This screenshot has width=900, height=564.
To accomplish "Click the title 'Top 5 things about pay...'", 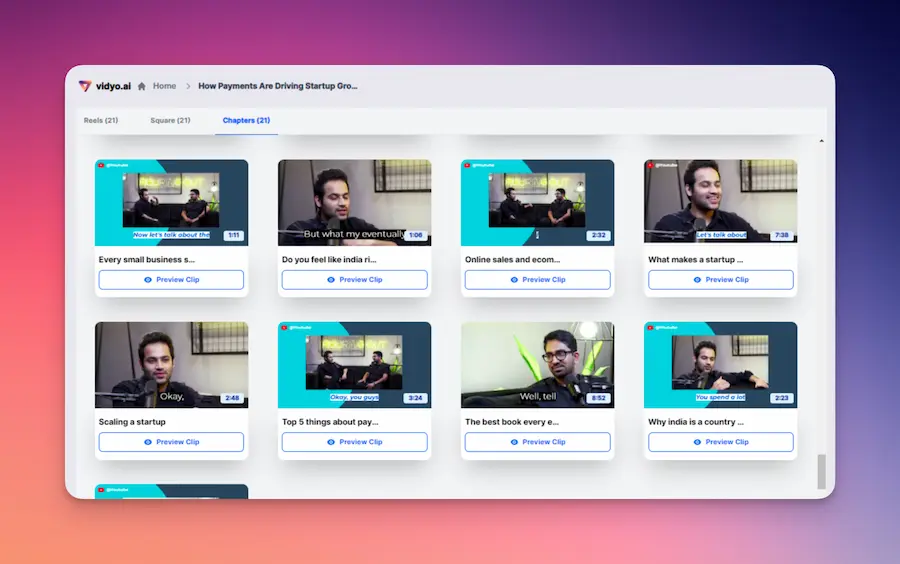I will tap(330, 422).
